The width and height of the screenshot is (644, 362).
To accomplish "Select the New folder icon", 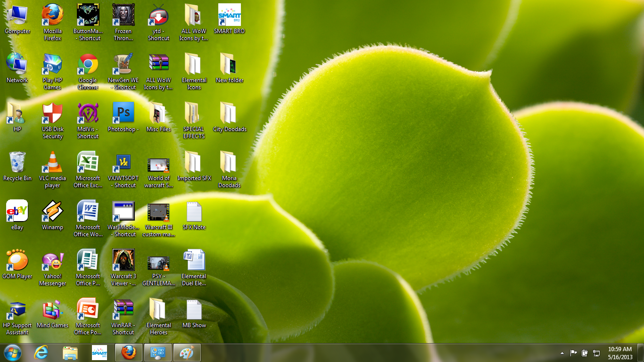I will coord(230,68).
